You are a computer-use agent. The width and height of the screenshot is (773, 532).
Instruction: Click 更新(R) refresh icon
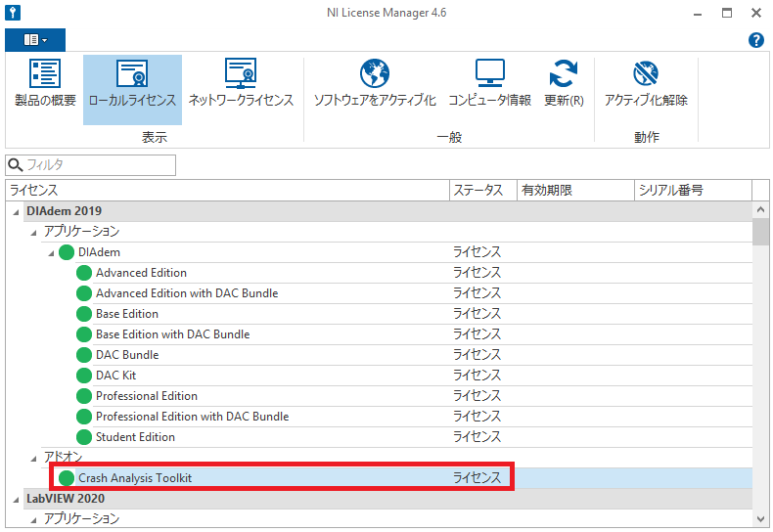point(564,73)
